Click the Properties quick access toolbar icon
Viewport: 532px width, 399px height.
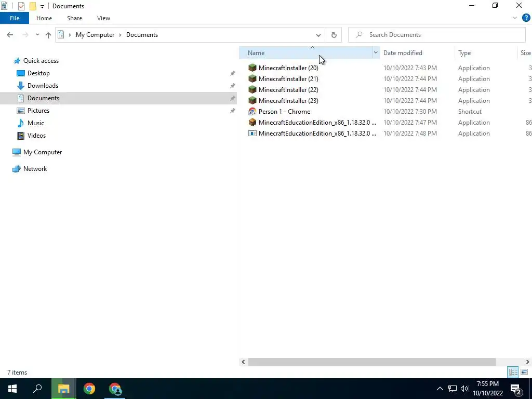coord(21,6)
